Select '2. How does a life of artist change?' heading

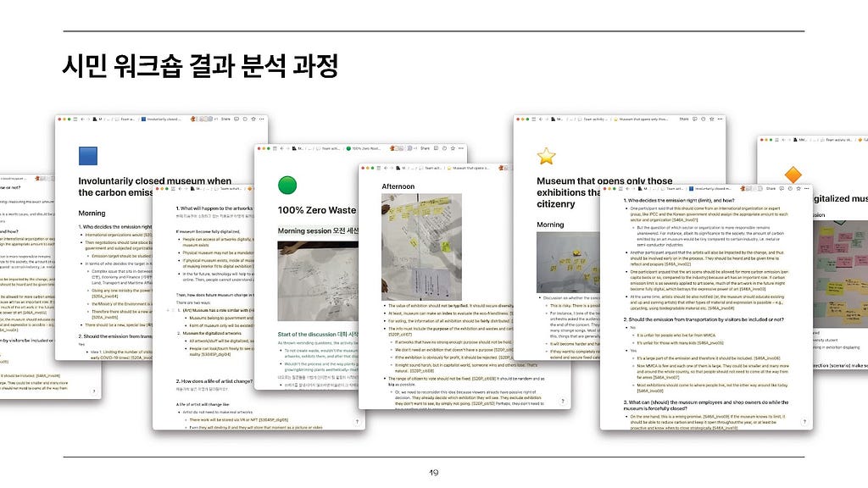coord(214,381)
